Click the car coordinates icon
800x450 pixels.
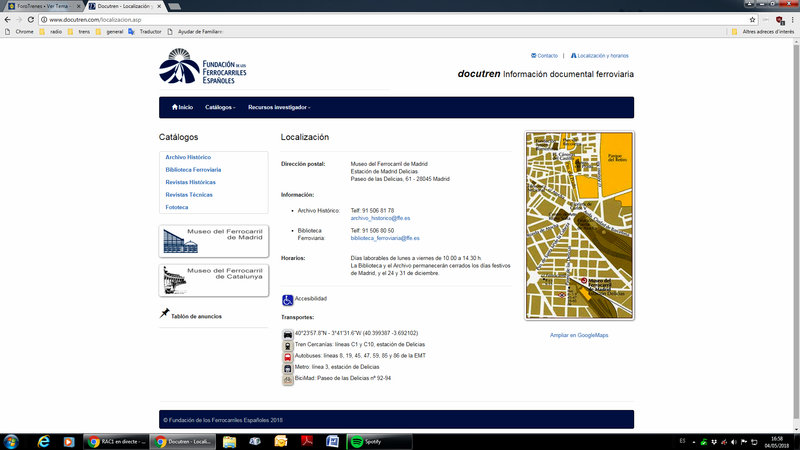pyautogui.click(x=288, y=334)
